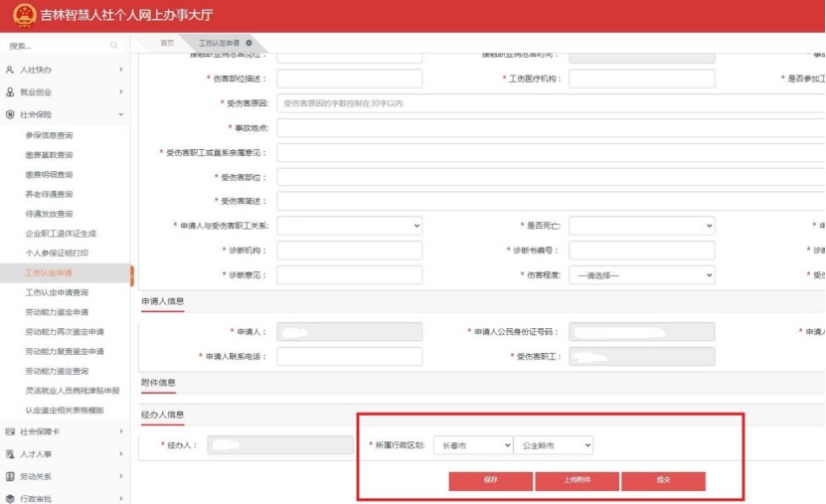Open the 长春市 city dropdown

coord(473,446)
